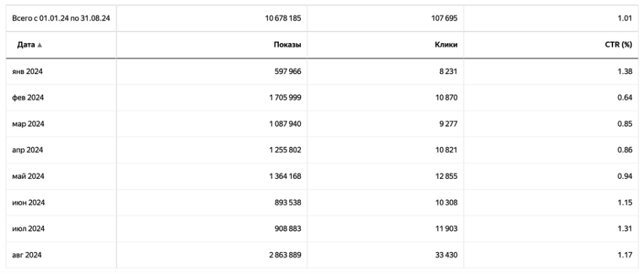
Task: Sort table by the Клики column header
Action: coord(446,45)
